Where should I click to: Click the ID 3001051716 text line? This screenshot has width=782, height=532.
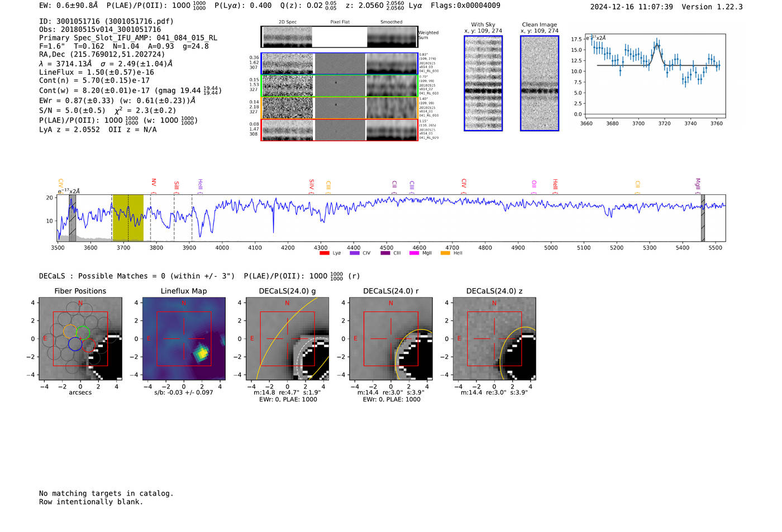(x=106, y=21)
